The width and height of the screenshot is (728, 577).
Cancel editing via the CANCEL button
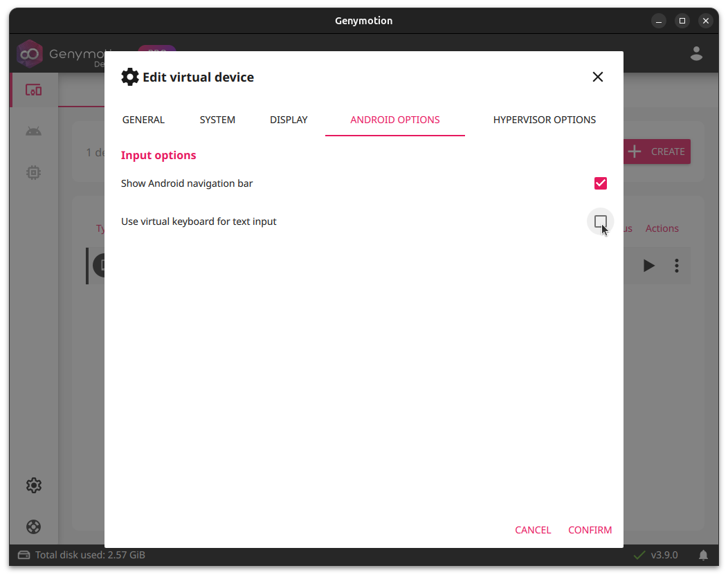click(x=533, y=530)
